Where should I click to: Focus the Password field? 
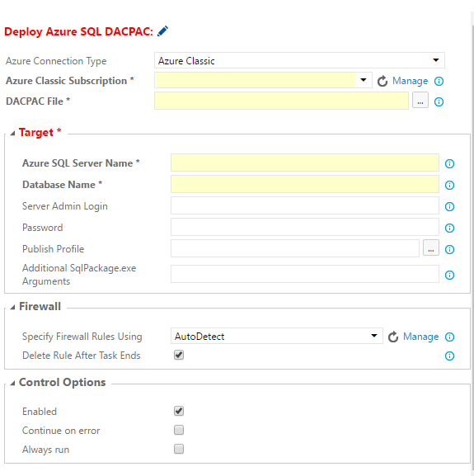click(x=305, y=227)
